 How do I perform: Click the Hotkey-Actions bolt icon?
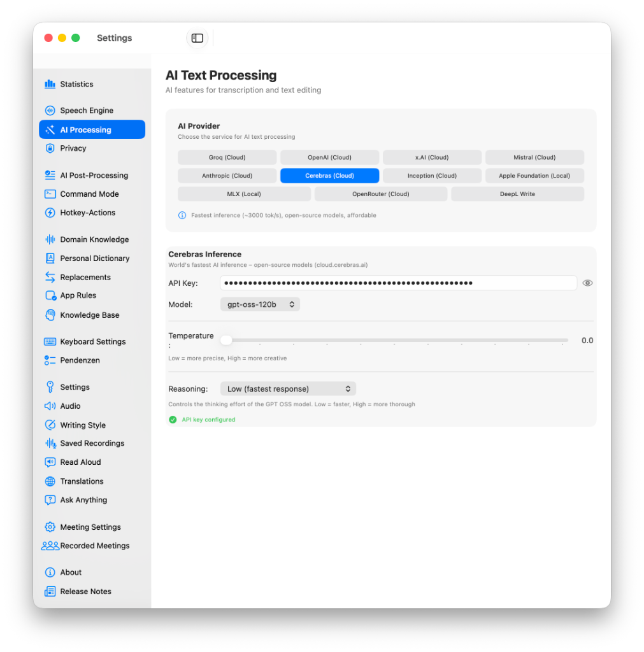pyautogui.click(x=50, y=213)
